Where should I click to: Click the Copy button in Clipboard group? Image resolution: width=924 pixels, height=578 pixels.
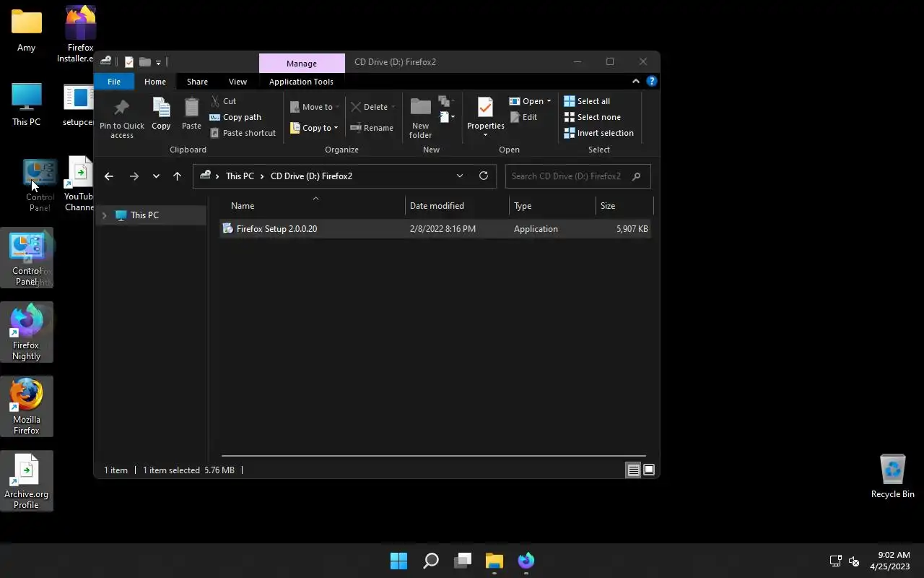coord(161,115)
